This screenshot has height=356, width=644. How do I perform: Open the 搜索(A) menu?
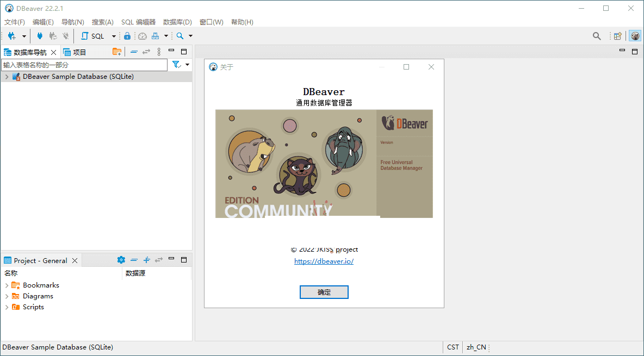click(103, 22)
